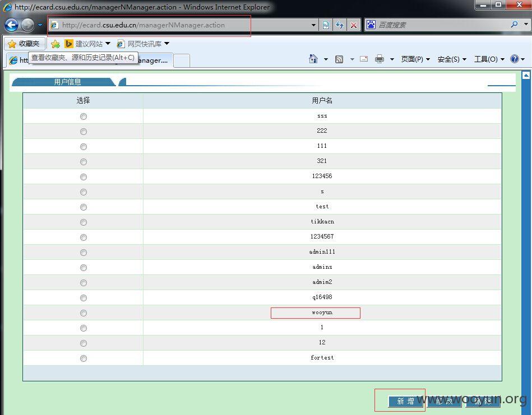Click the 选择 column header
The height and width of the screenshot is (415, 532).
(x=83, y=100)
